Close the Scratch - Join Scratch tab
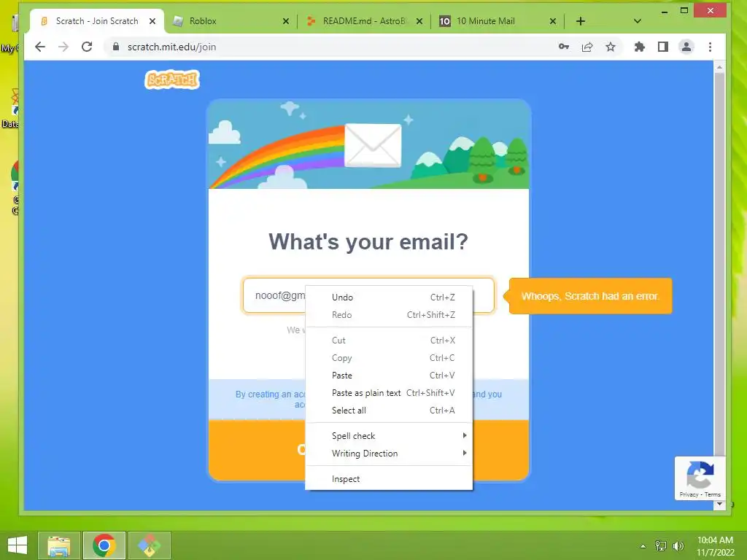Screen dimensions: 747x560 [x=152, y=21]
